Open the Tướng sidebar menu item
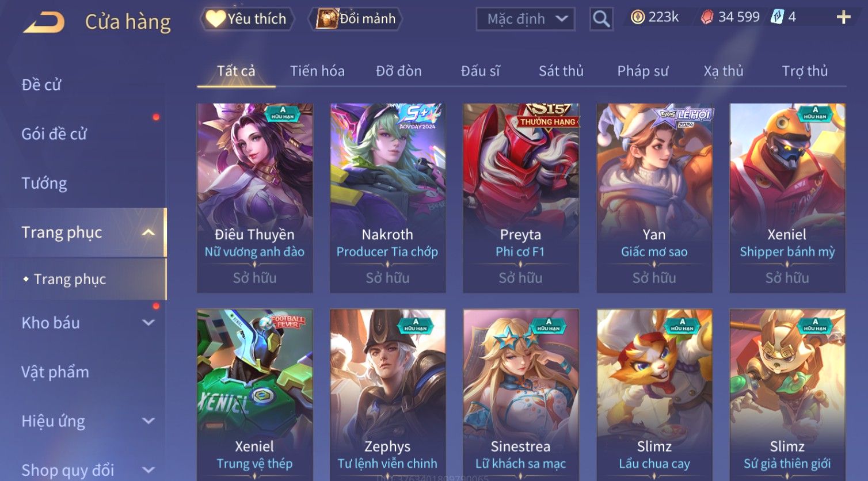This screenshot has height=481, width=868. tap(44, 183)
